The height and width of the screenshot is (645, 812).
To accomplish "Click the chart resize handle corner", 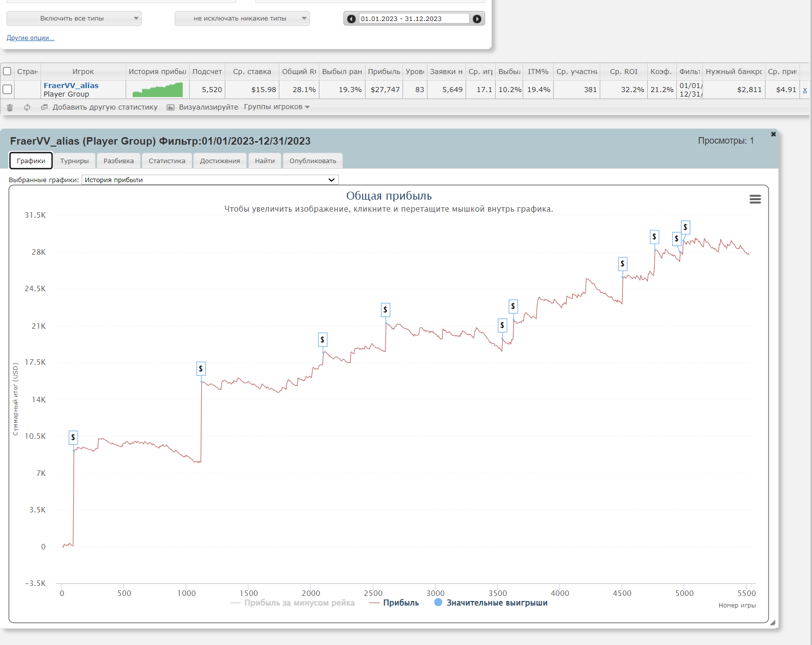I will [772, 623].
